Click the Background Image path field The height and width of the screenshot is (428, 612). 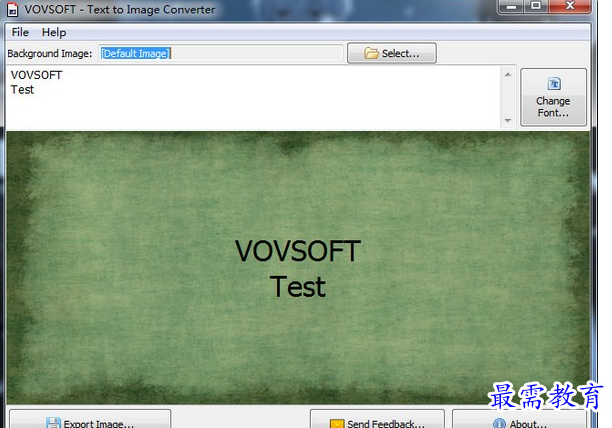(x=221, y=53)
